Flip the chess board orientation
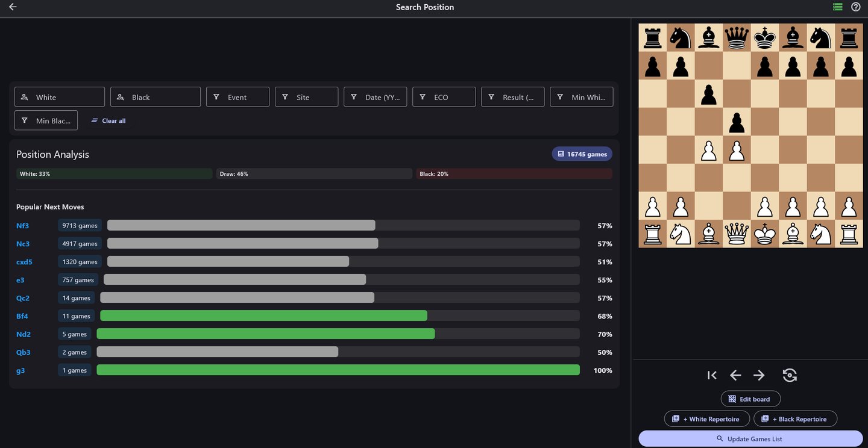The image size is (868, 448). [x=790, y=375]
